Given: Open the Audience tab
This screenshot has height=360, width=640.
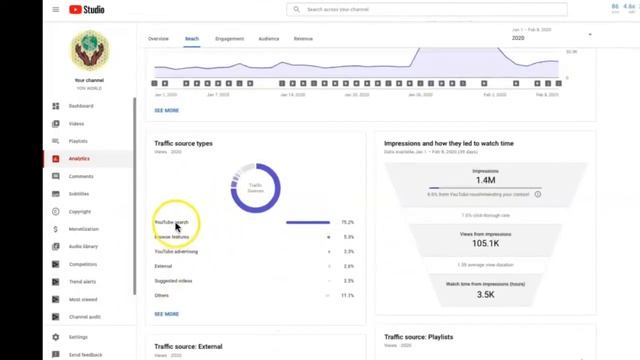Looking at the screenshot, I should pyautogui.click(x=269, y=39).
